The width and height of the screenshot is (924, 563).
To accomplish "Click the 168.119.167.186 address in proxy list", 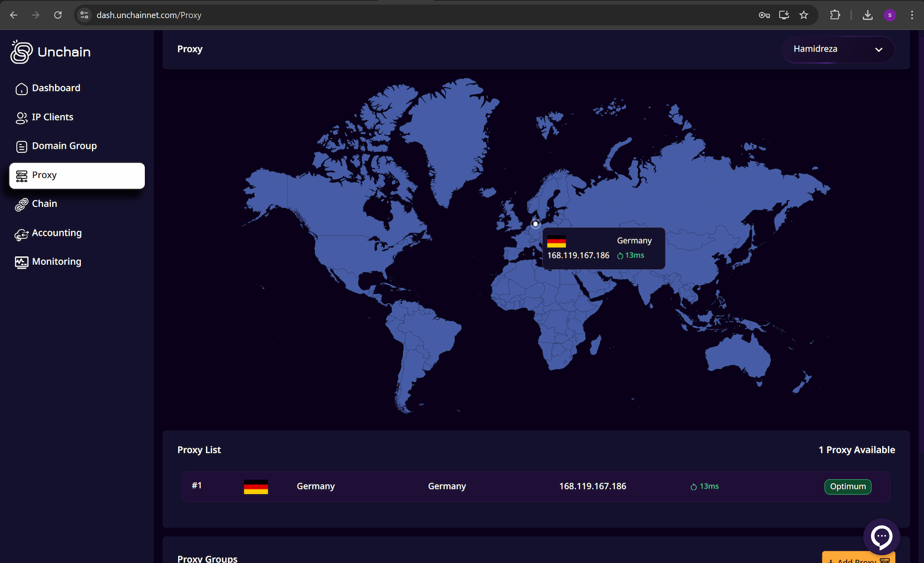I will click(x=592, y=486).
